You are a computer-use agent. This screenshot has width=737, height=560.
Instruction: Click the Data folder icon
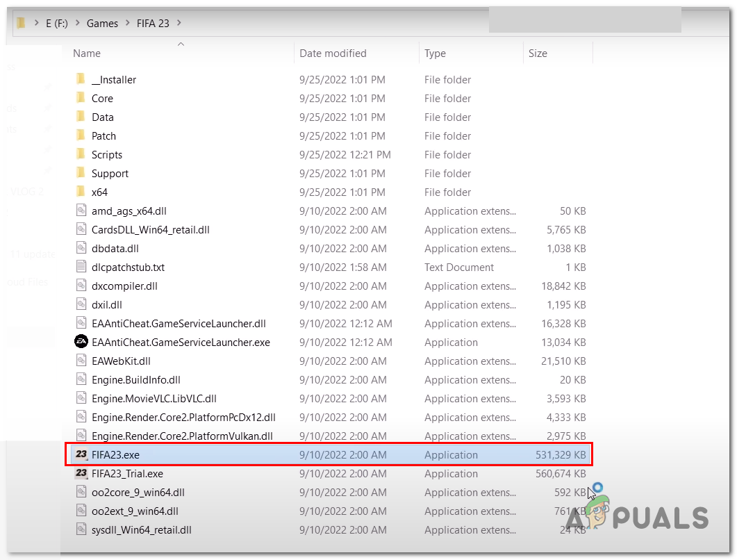(x=81, y=117)
